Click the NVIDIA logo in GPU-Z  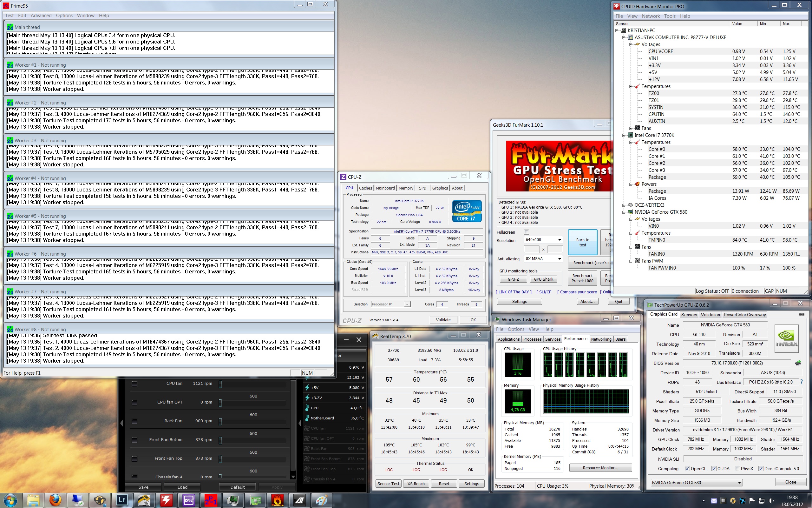click(787, 338)
